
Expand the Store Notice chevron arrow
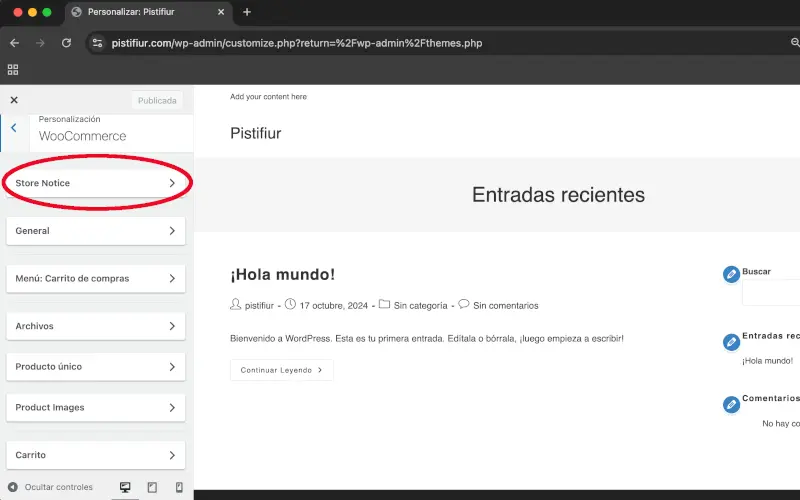[172, 183]
